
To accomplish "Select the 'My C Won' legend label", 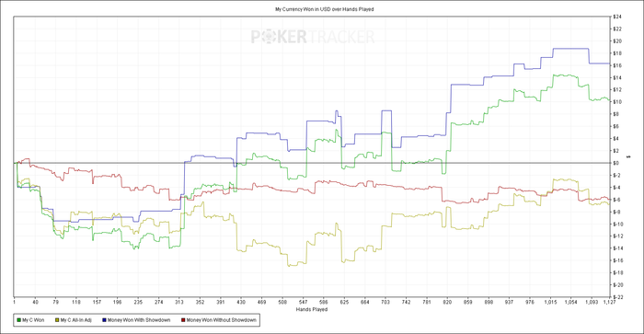I will (33, 320).
